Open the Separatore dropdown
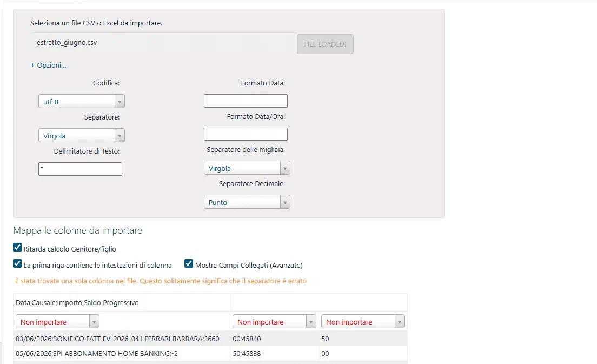The image size is (597, 364). 82,136
